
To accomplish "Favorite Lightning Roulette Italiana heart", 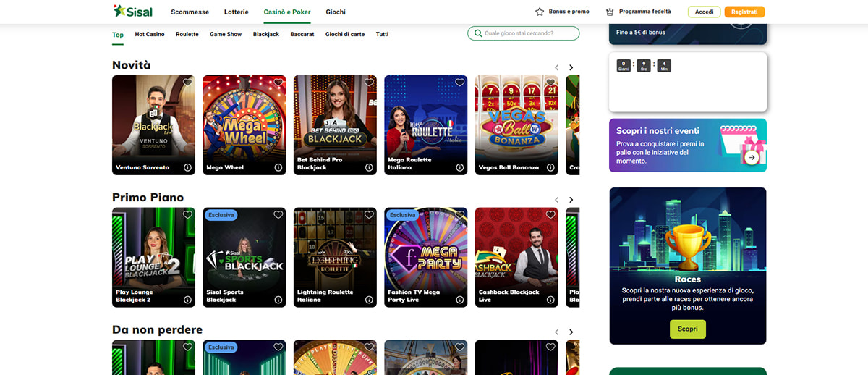I will click(369, 215).
